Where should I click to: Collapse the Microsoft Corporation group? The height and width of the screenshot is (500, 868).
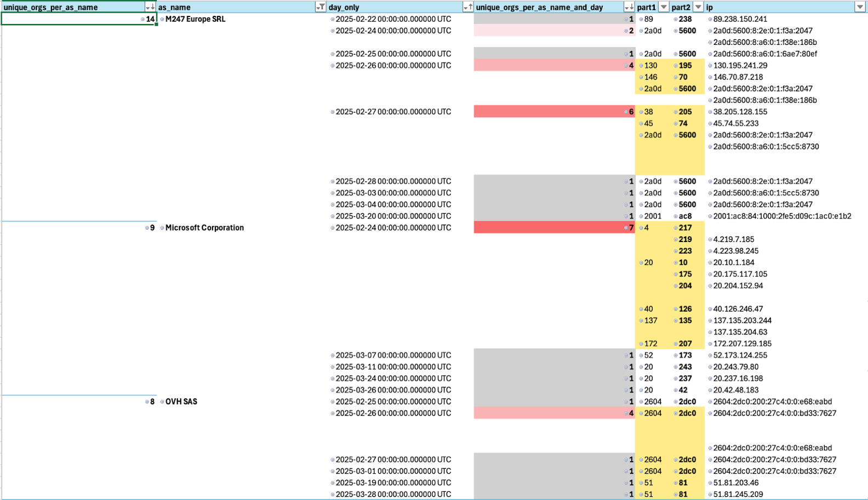pyautogui.click(x=162, y=228)
